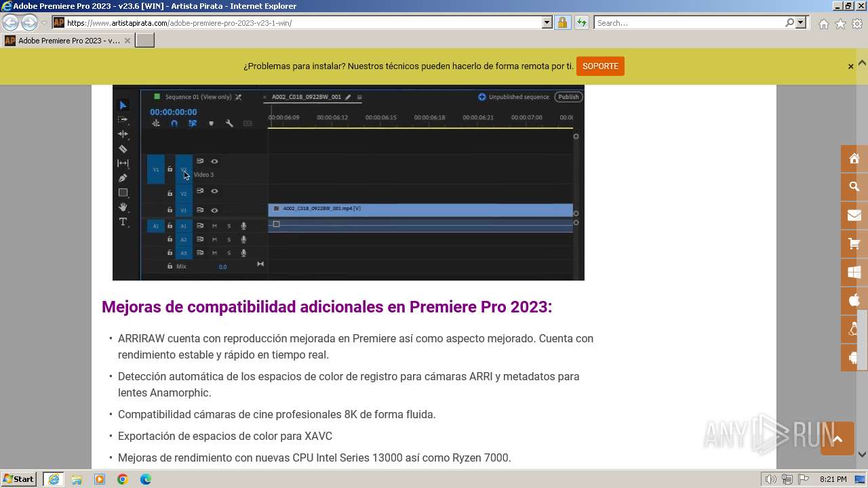868x488 pixels.
Task: Select the Hand tool
Action: (x=123, y=207)
